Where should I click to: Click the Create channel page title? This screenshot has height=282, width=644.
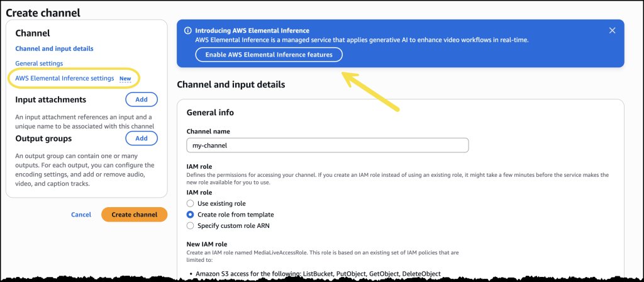(43, 13)
